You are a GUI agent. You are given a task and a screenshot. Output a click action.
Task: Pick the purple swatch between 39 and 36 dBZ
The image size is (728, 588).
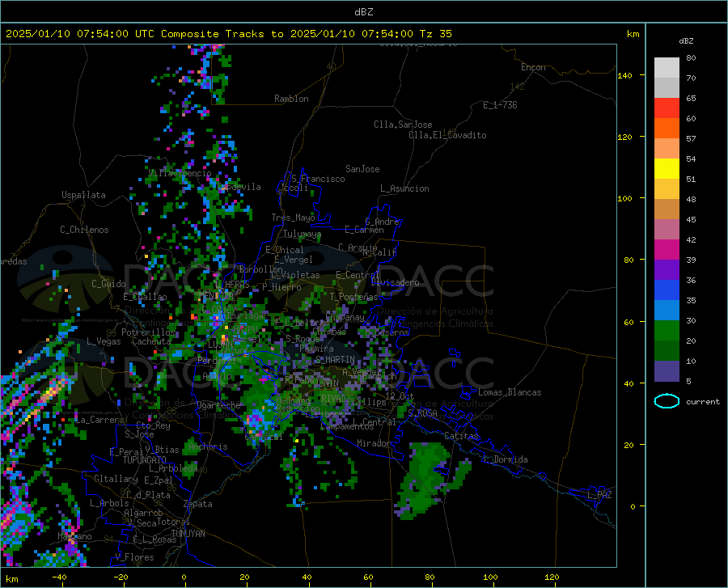pos(667,270)
